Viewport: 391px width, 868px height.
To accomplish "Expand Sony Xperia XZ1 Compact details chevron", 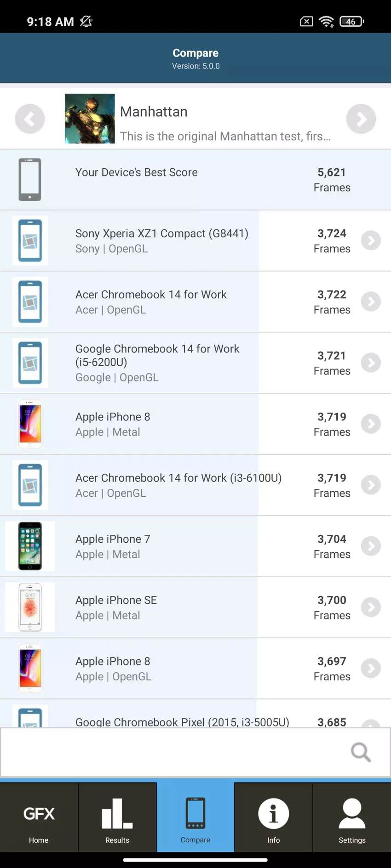I will 371,240.
